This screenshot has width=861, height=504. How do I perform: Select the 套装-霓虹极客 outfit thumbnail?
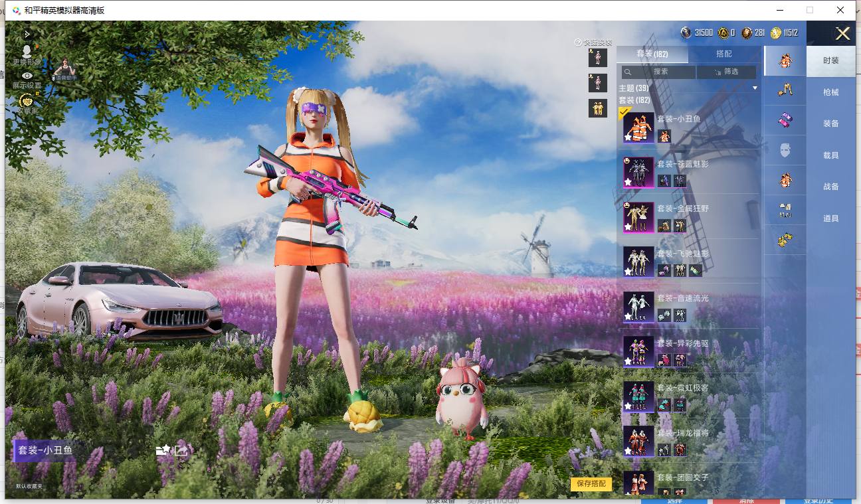638,396
